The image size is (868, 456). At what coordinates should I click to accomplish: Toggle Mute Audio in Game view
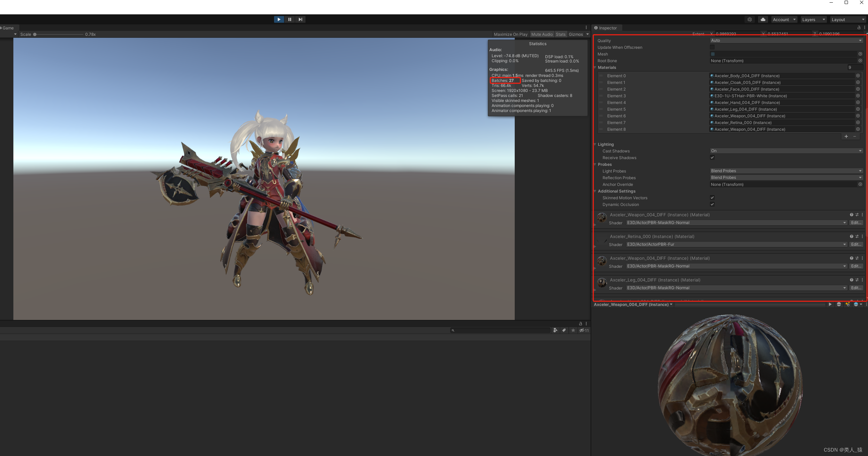pyautogui.click(x=542, y=34)
